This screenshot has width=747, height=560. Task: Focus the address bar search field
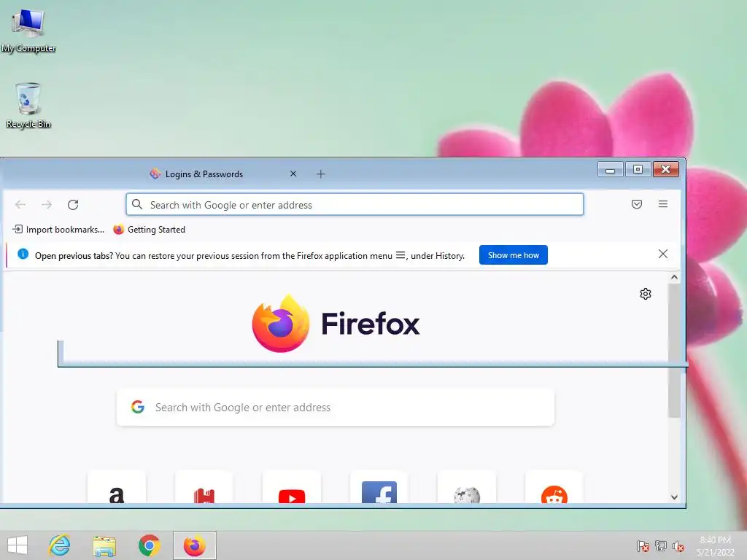tap(355, 204)
